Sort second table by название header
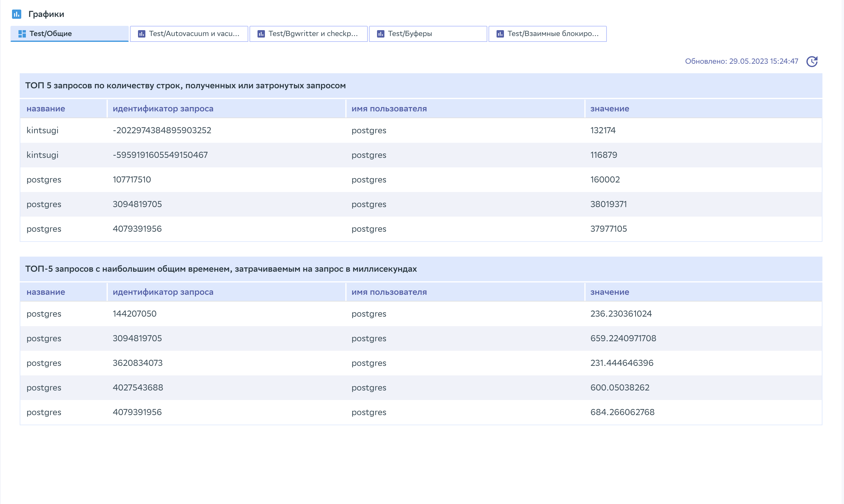 click(46, 292)
